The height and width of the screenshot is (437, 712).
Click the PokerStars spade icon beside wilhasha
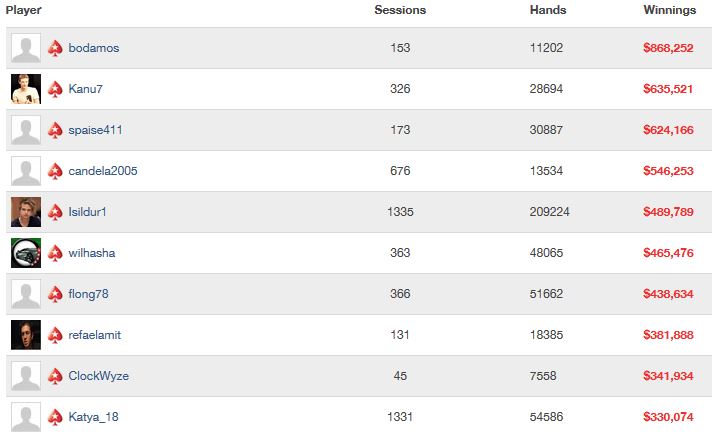pyautogui.click(x=55, y=253)
